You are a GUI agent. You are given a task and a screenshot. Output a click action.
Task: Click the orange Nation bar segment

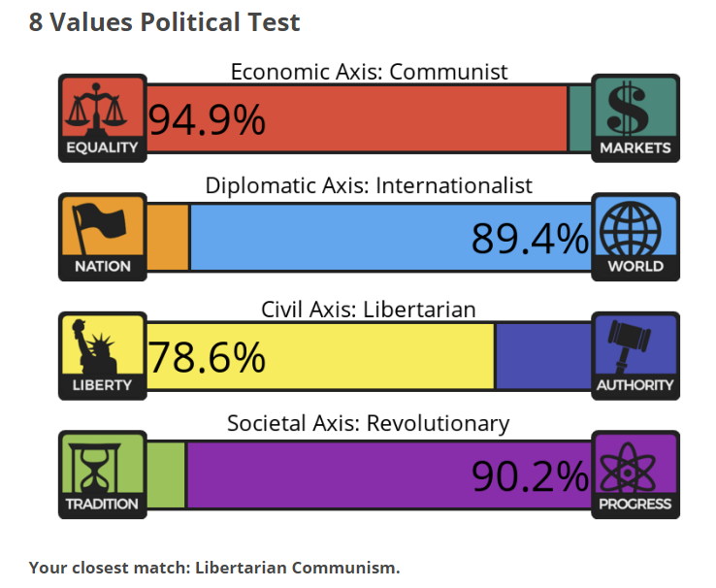tap(168, 238)
